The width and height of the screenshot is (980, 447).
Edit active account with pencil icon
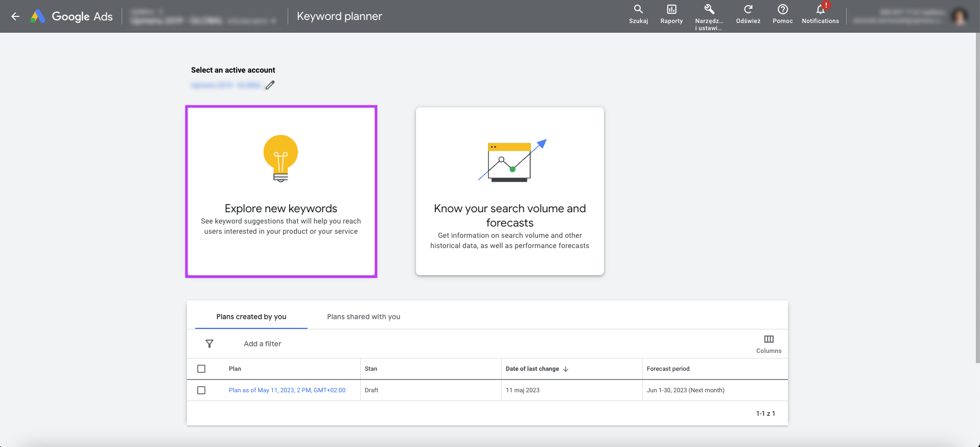(x=270, y=85)
